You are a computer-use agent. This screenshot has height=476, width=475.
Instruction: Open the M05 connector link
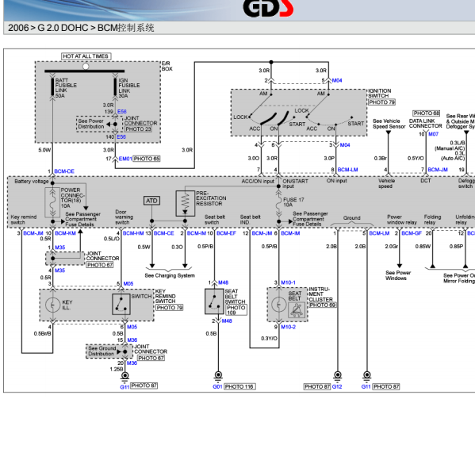(128, 283)
